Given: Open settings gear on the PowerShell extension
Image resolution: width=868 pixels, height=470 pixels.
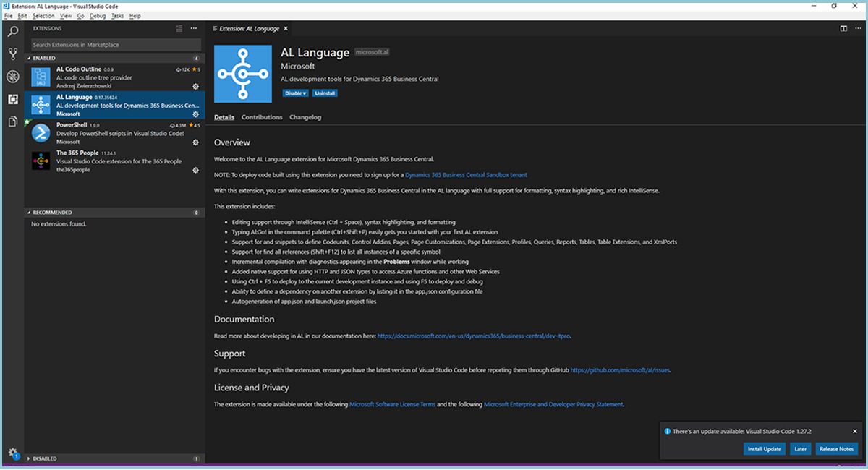Looking at the screenshot, I should coord(194,142).
